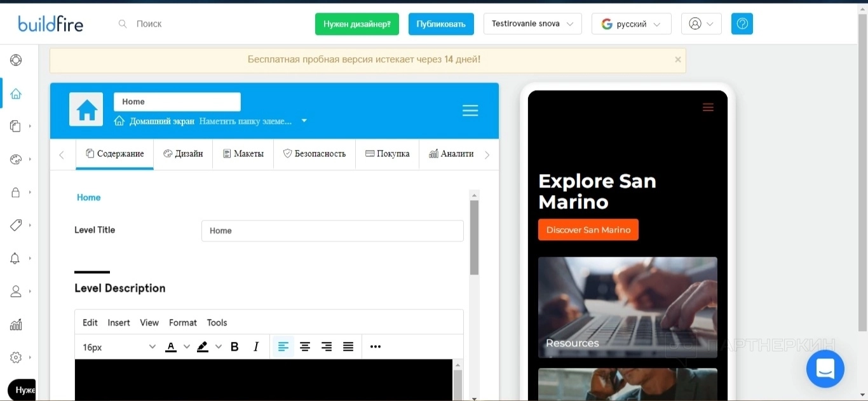
Task: Open the price tag icon in sidebar
Action: tap(16, 225)
